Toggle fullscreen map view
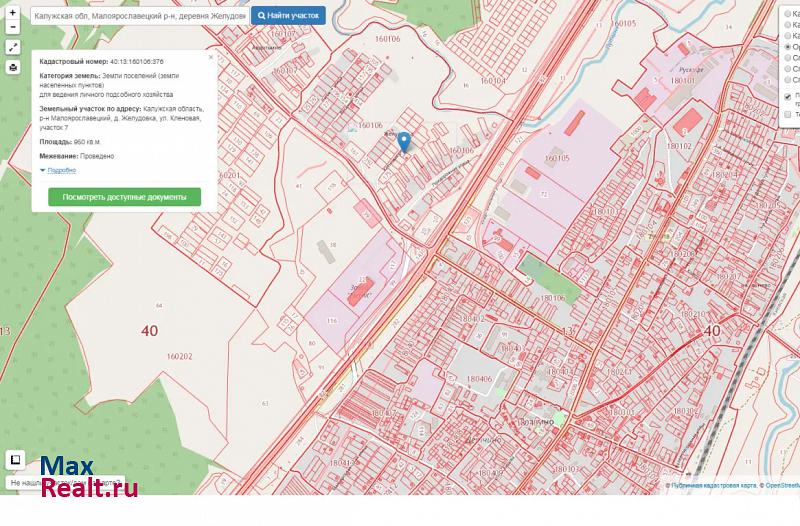 click(x=12, y=47)
